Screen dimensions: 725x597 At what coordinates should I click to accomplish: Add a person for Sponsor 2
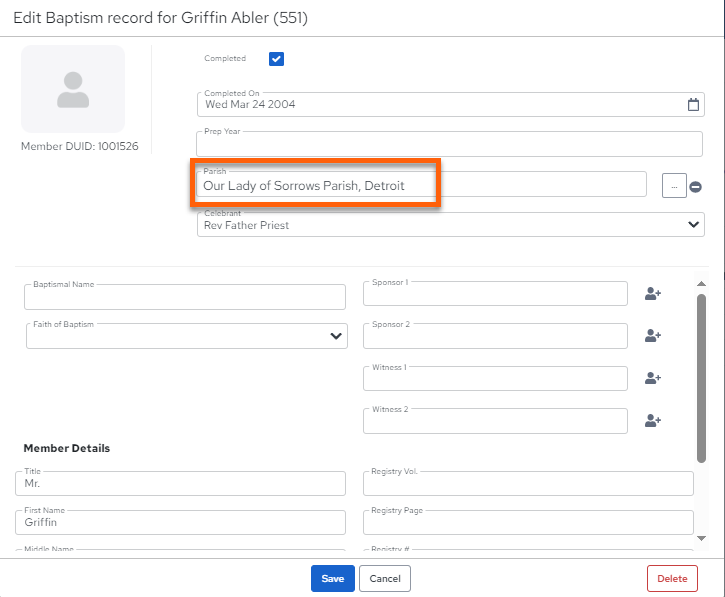(652, 336)
